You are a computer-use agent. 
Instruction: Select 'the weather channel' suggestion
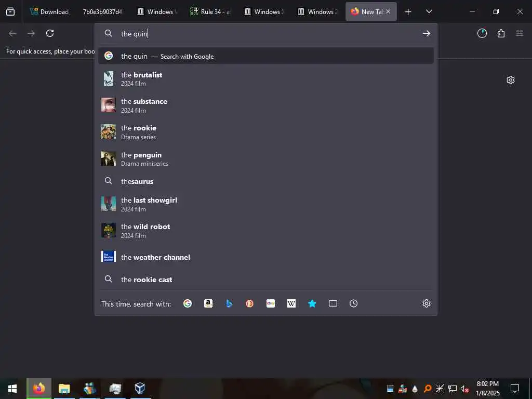[265, 257]
